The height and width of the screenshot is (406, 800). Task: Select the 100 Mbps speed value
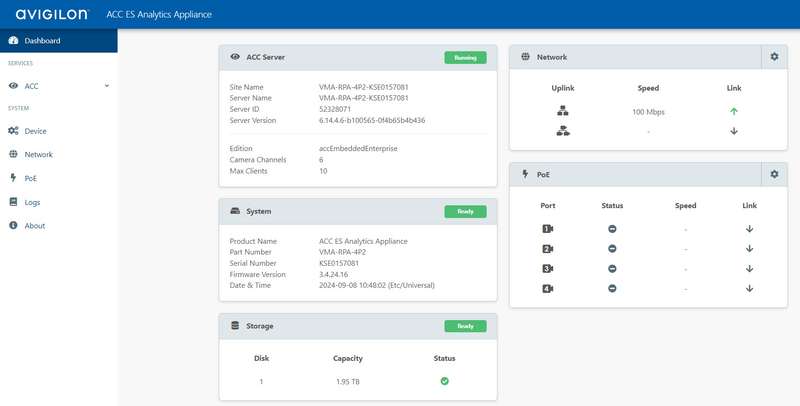click(648, 112)
